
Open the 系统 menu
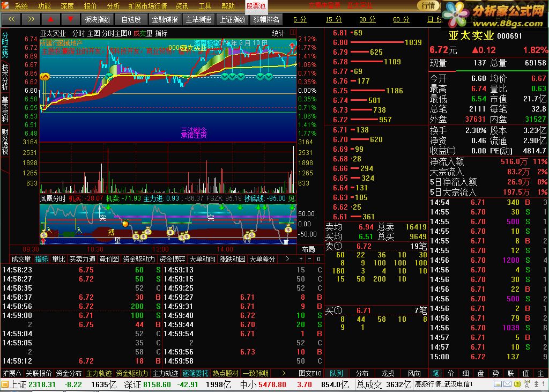(21, 6)
